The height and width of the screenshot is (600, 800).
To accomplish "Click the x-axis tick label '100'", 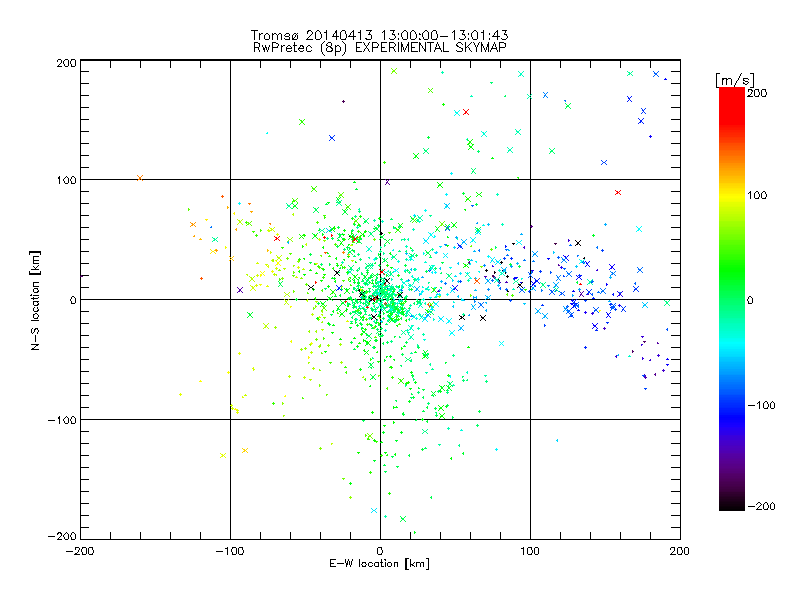I will [x=530, y=551].
